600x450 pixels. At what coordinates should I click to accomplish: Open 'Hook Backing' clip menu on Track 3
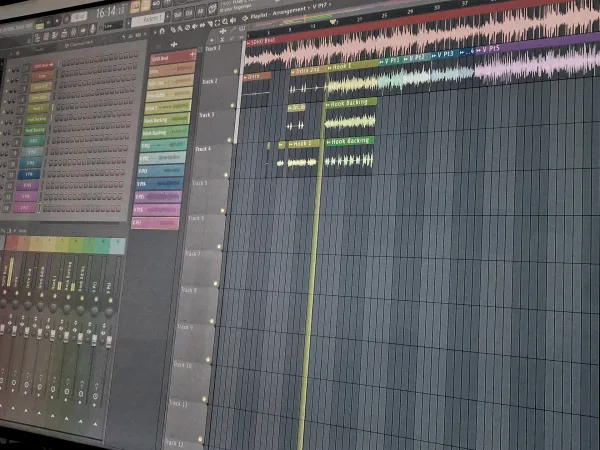(328, 104)
